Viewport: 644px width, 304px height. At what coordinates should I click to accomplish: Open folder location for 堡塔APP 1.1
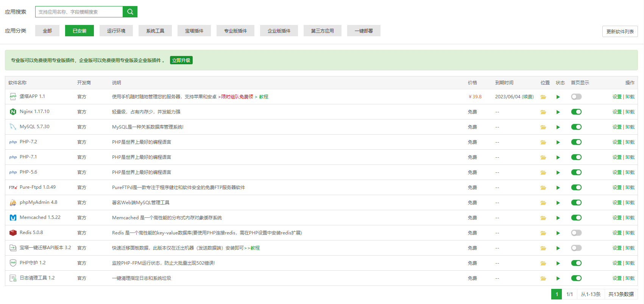click(543, 97)
